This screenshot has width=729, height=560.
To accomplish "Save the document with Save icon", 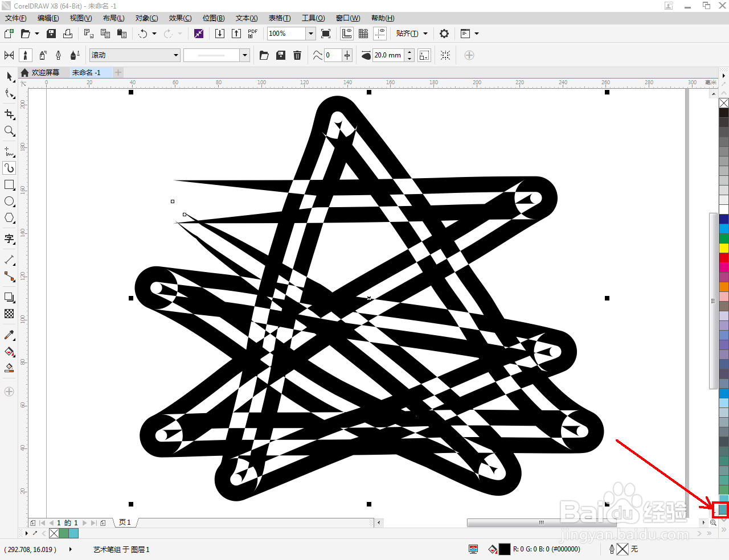I will click(51, 34).
